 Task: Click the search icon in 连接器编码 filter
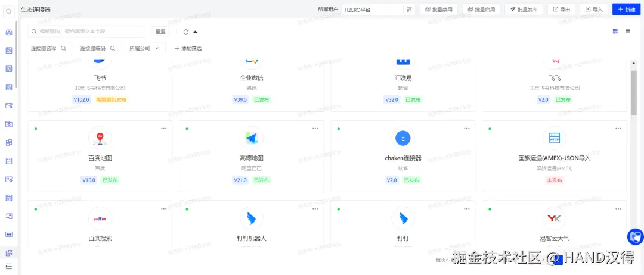pyautogui.click(x=112, y=48)
